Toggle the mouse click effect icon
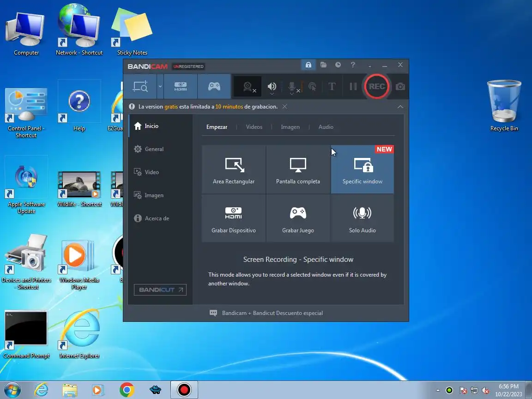Viewport: 532px width, 399px height. pyautogui.click(x=312, y=87)
